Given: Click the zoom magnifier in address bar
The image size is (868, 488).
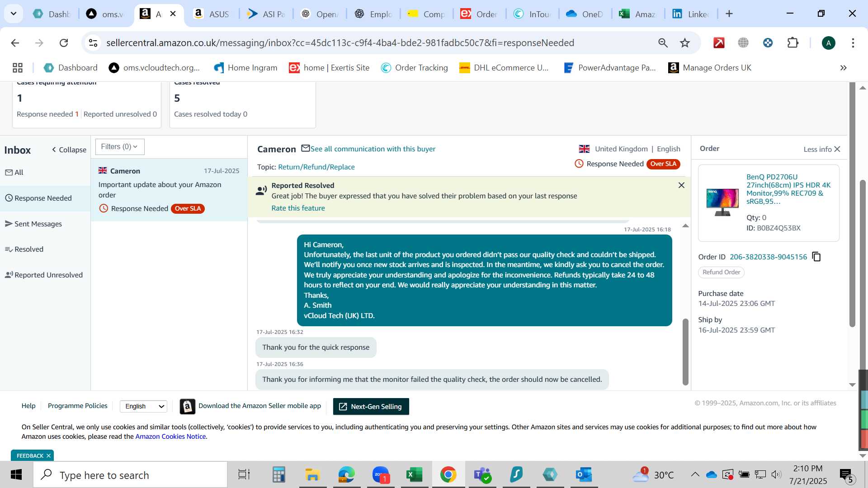Looking at the screenshot, I should [663, 43].
